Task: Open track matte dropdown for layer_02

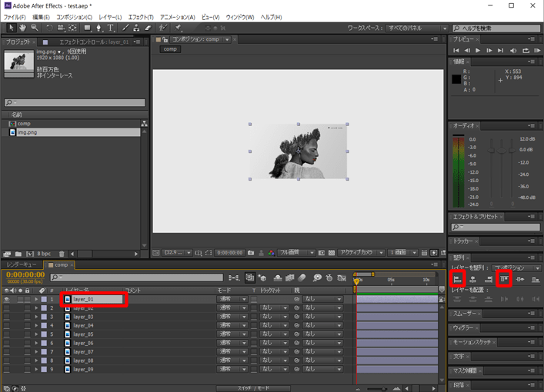Action: pyautogui.click(x=274, y=307)
